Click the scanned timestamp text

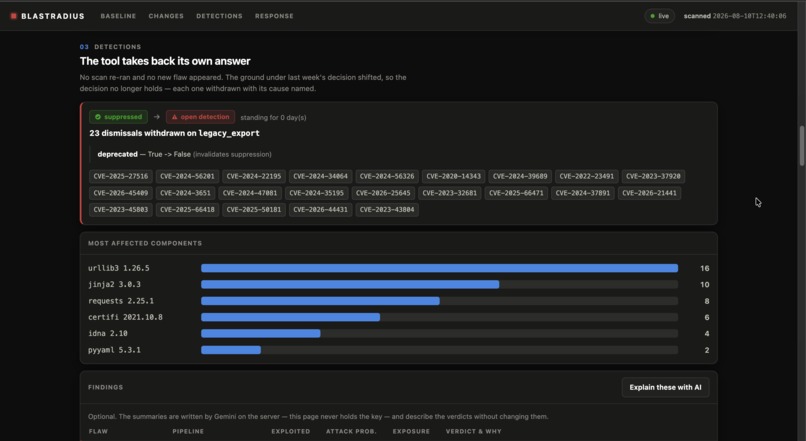tap(735, 16)
